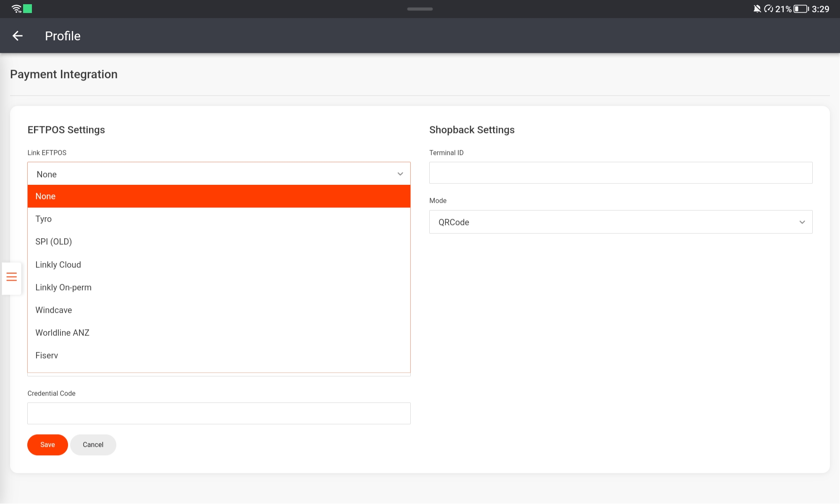
Task: Collapse the Link EFTPOS dropdown chevron
Action: (400, 174)
